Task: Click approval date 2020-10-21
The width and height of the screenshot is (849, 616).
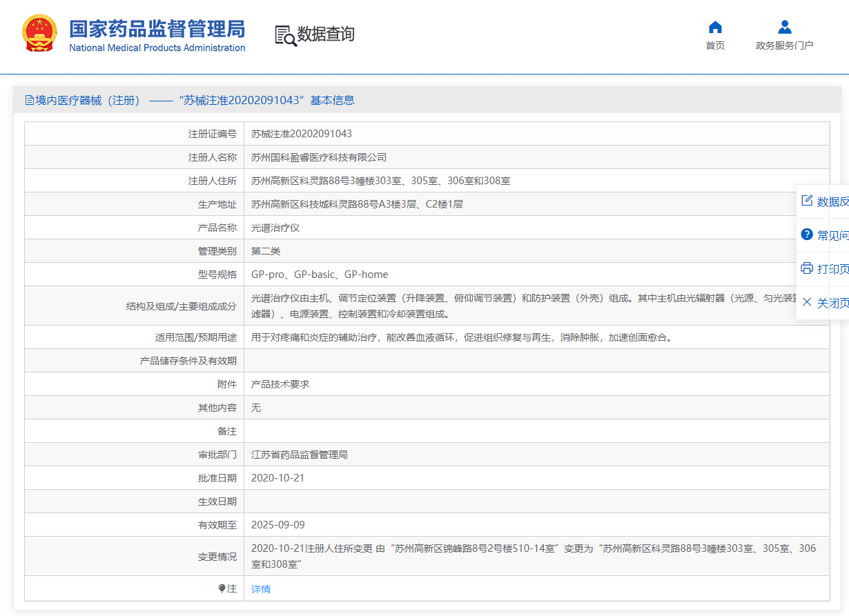Action: [x=277, y=478]
